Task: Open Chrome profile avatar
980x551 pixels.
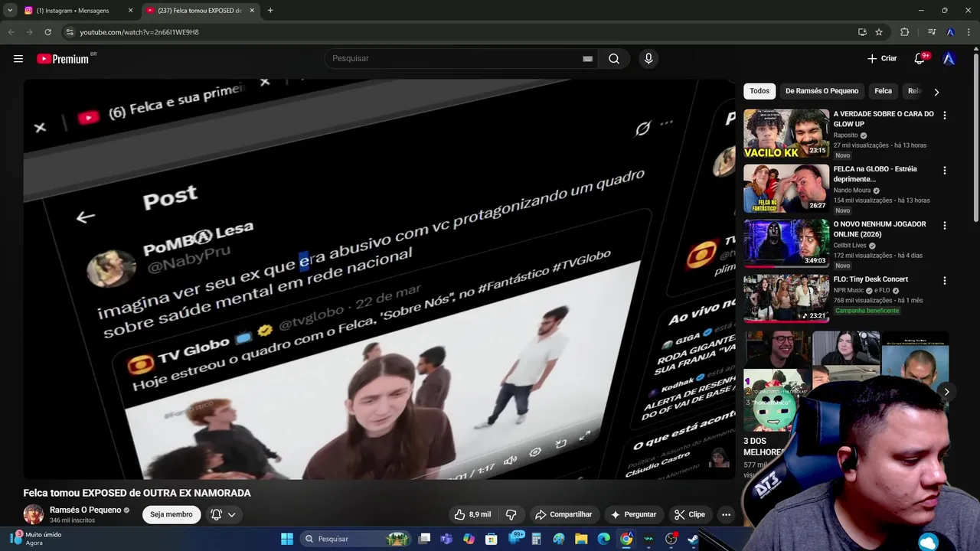Action: coord(950,32)
